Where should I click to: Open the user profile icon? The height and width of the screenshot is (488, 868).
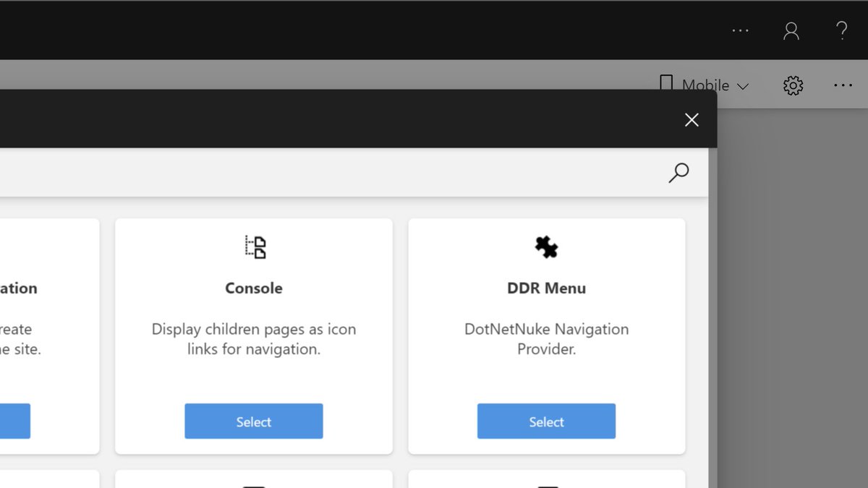791,30
